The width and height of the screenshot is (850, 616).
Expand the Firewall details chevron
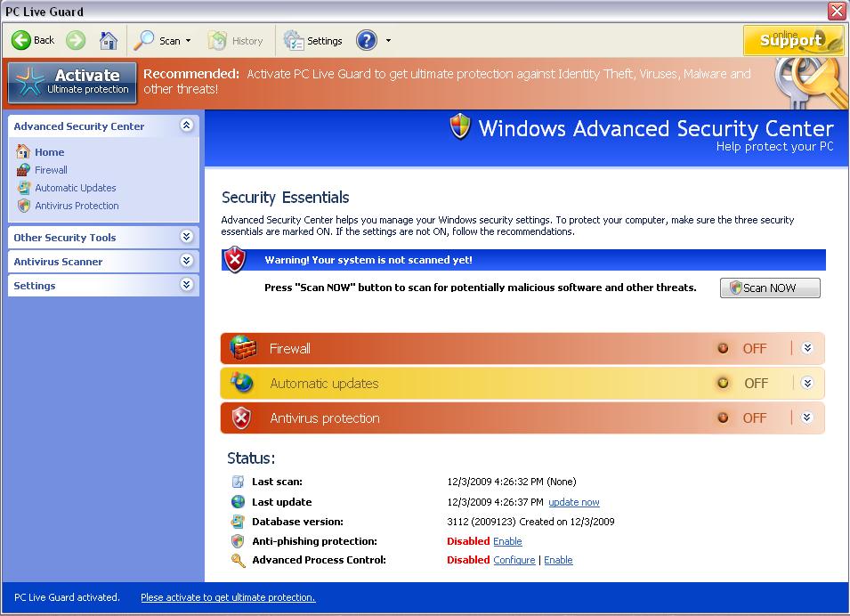[807, 348]
